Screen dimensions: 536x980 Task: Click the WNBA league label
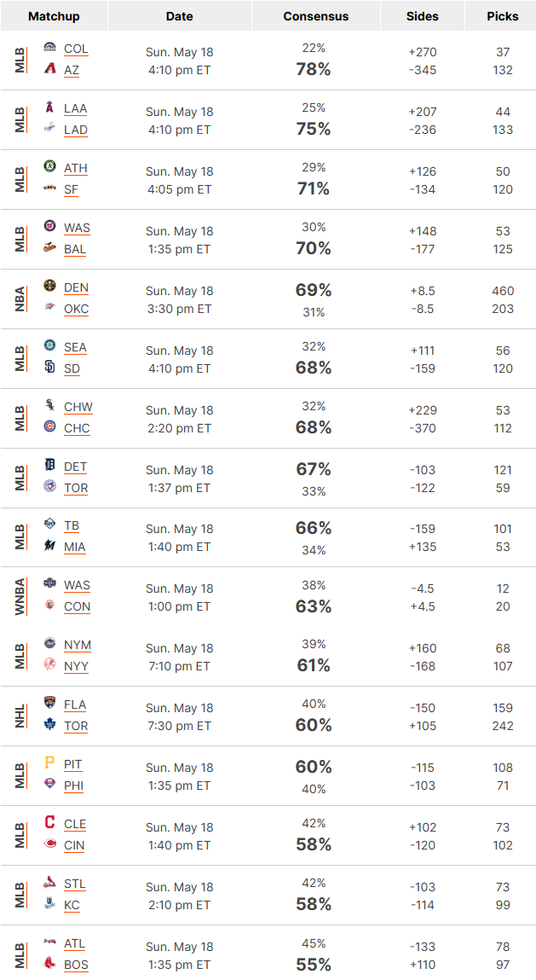point(20,597)
